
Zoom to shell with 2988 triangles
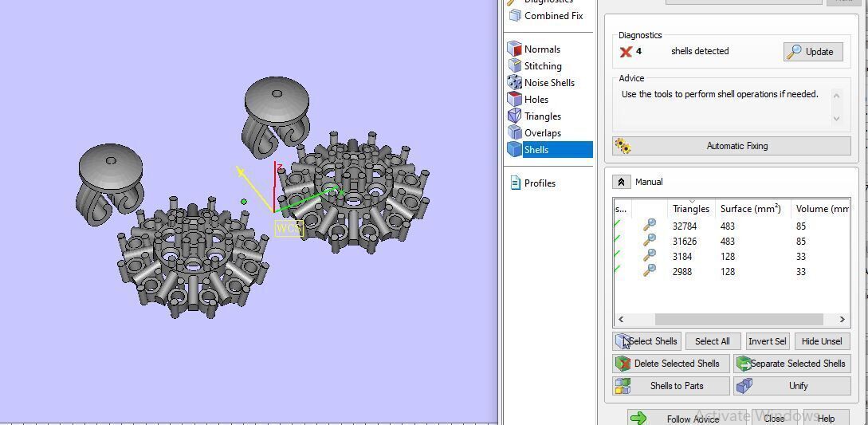(x=650, y=270)
